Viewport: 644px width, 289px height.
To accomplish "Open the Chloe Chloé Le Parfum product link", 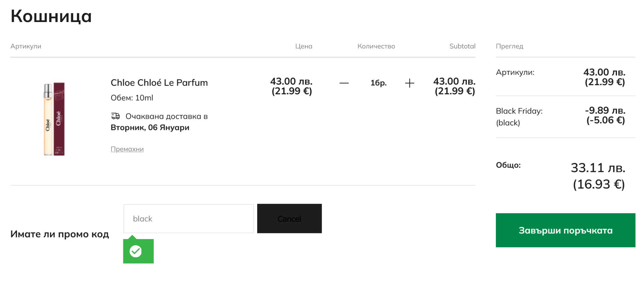I will (159, 83).
